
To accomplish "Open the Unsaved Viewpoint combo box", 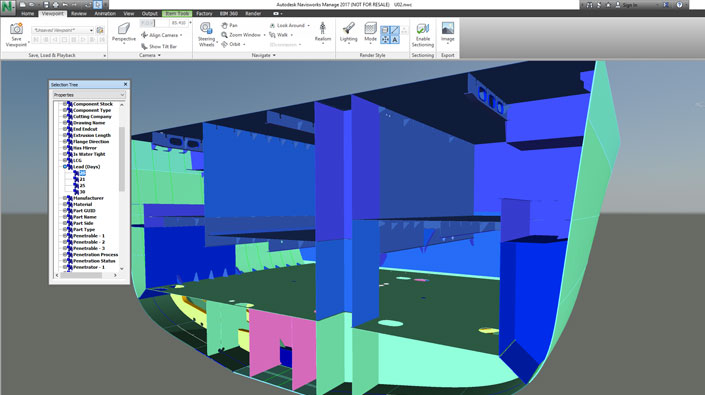I will 62,30.
